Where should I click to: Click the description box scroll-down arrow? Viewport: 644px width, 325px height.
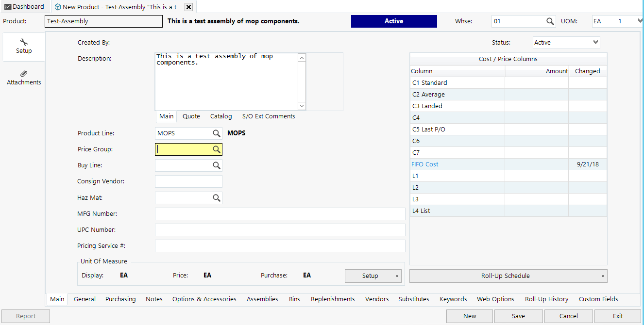[302, 106]
